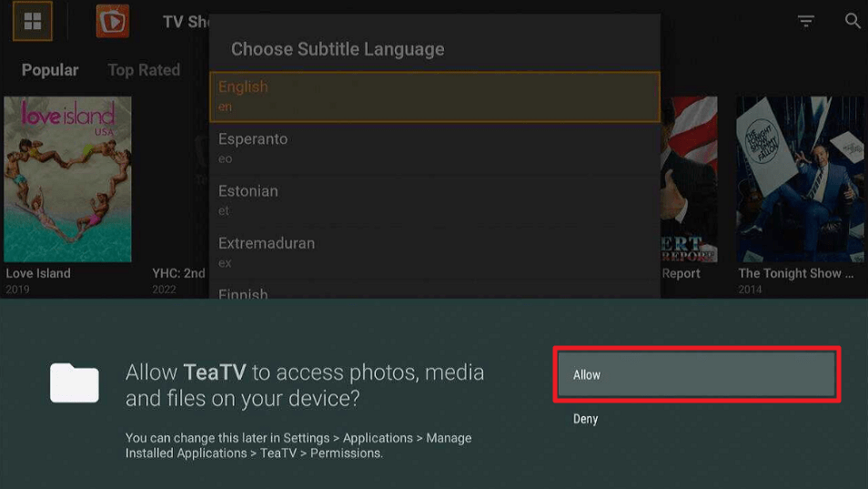The width and height of the screenshot is (868, 489).
Task: Open the Colbert Report poster
Action: [x=689, y=178]
